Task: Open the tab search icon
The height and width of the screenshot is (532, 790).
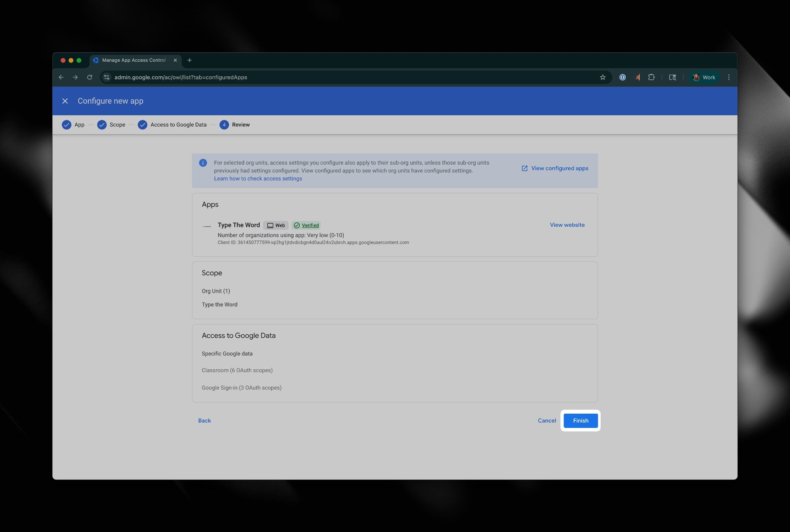Action: (x=672, y=77)
